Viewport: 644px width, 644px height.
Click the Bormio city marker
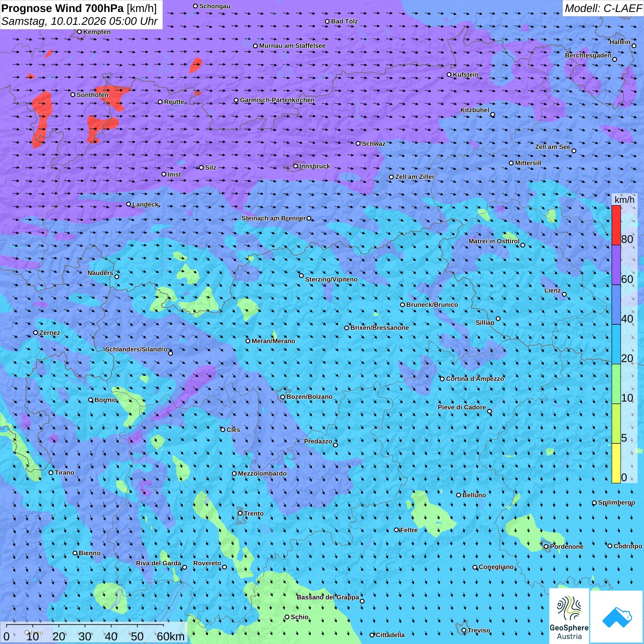tap(91, 400)
